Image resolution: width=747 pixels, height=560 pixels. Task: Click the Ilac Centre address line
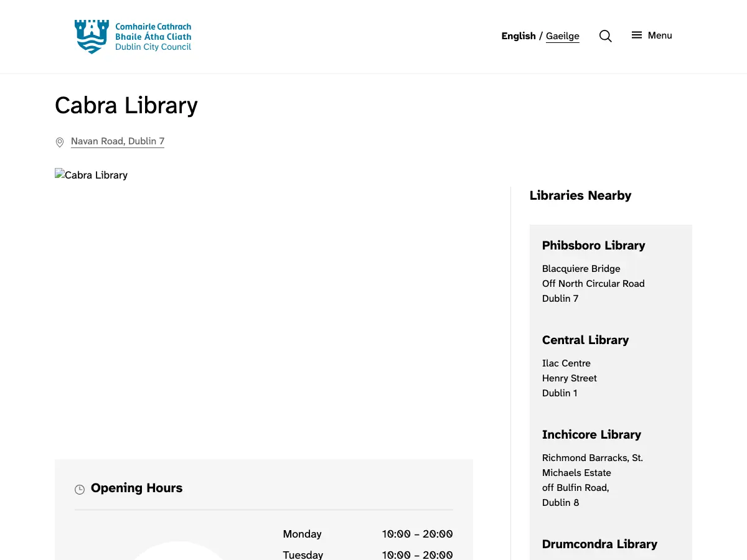[566, 363]
